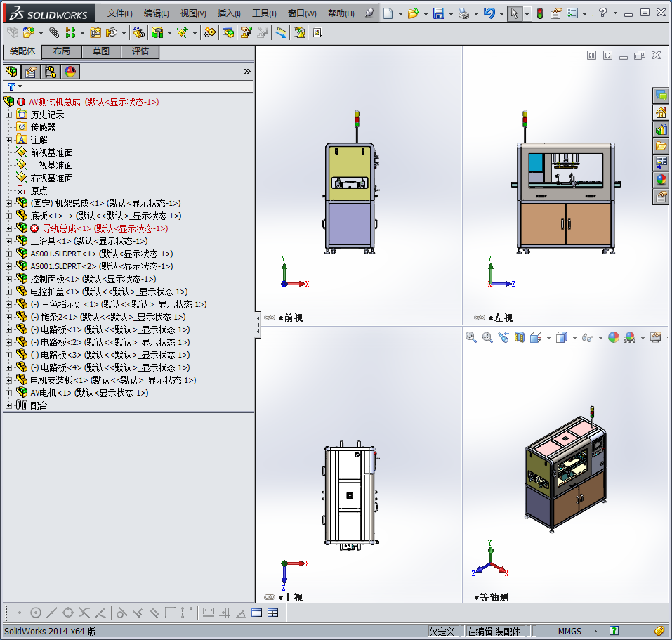Click the Assembly Features icon

pyautogui.click(x=157, y=32)
